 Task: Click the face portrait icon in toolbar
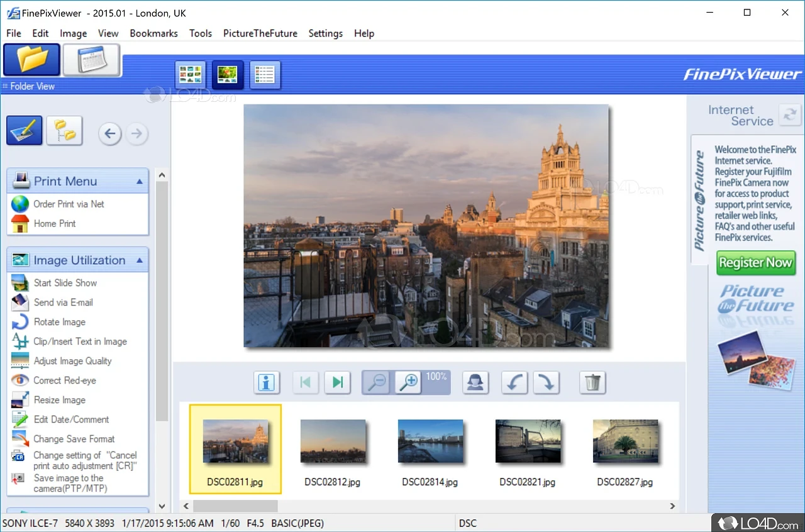[475, 382]
